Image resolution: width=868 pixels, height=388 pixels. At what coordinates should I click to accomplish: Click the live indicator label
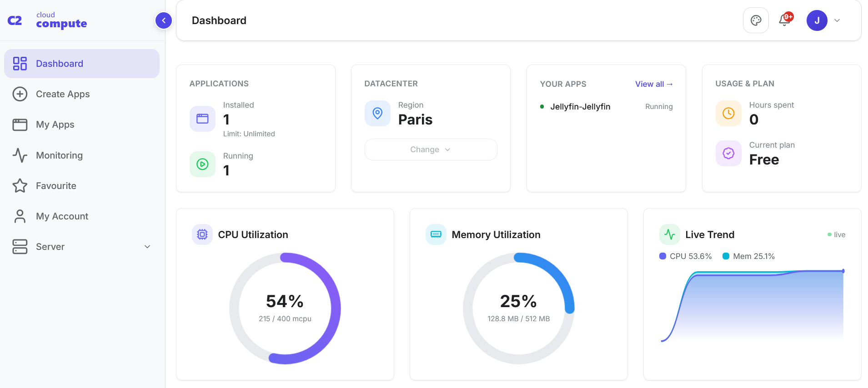click(836, 235)
